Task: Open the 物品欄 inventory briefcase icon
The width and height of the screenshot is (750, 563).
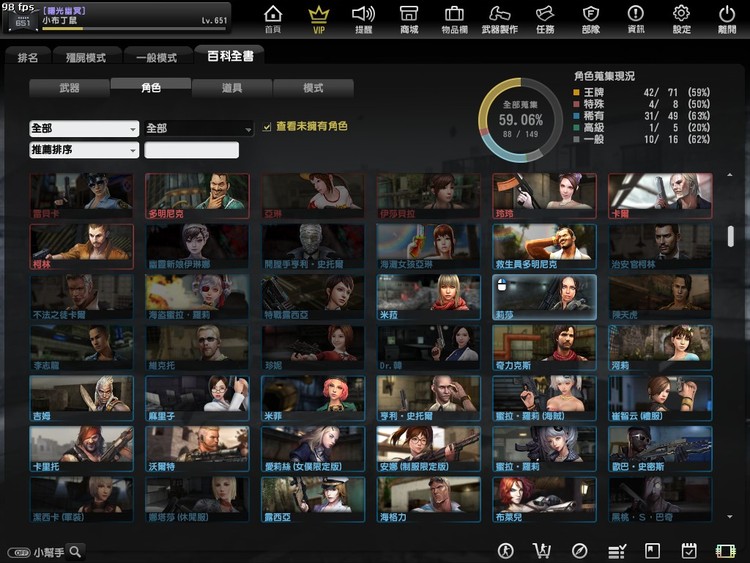Action: pyautogui.click(x=454, y=19)
